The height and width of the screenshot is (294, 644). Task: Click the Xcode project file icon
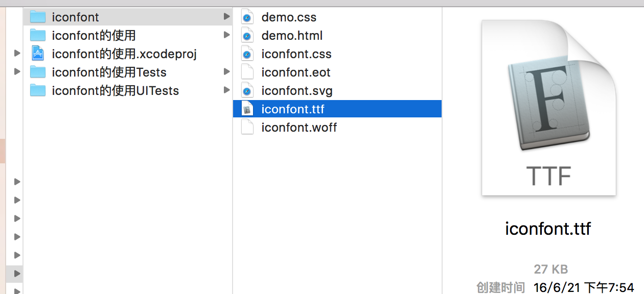pos(38,54)
